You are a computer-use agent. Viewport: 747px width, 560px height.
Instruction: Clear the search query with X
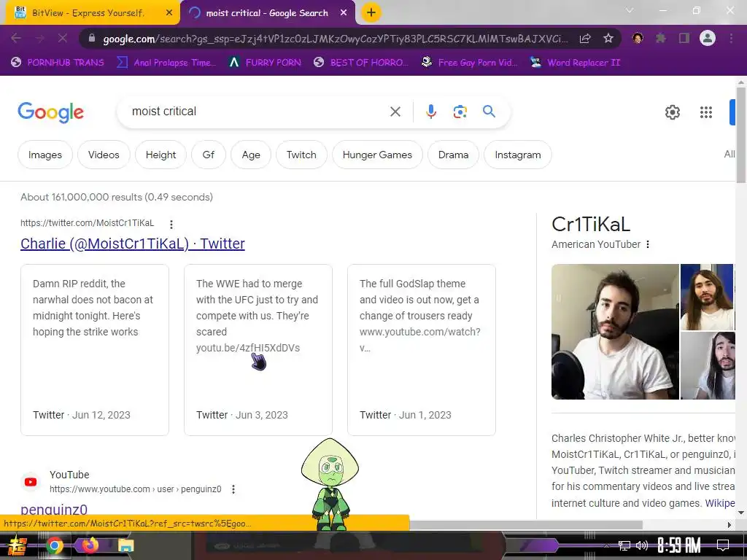pyautogui.click(x=395, y=112)
